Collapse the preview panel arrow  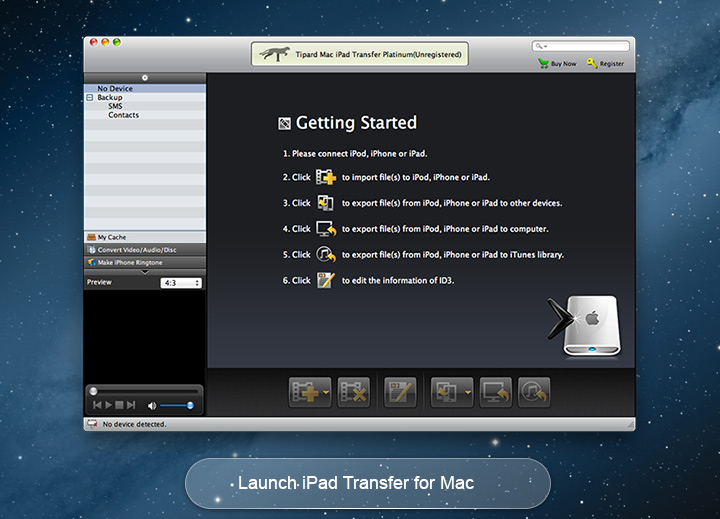[145, 272]
